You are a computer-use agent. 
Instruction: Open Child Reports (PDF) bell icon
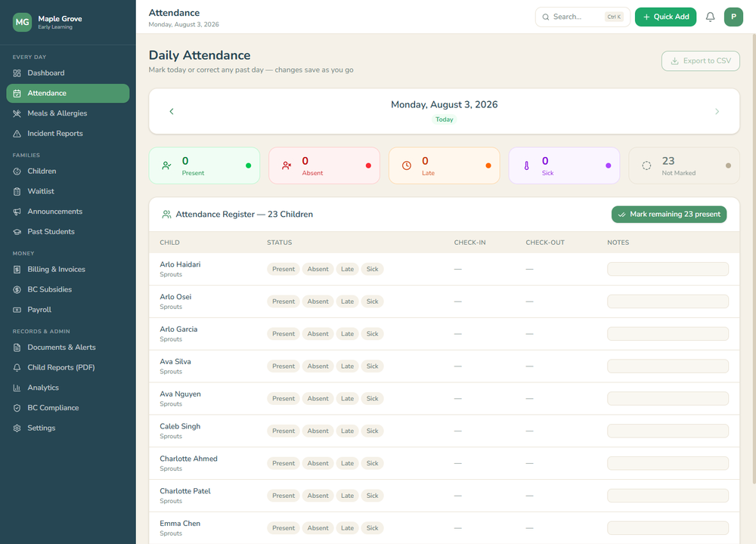(17, 368)
